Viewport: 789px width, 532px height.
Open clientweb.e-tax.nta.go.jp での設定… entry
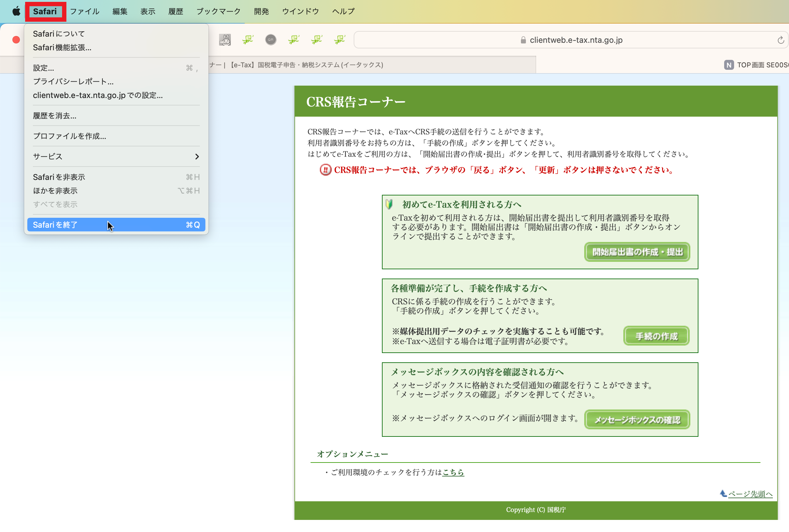(x=116, y=95)
